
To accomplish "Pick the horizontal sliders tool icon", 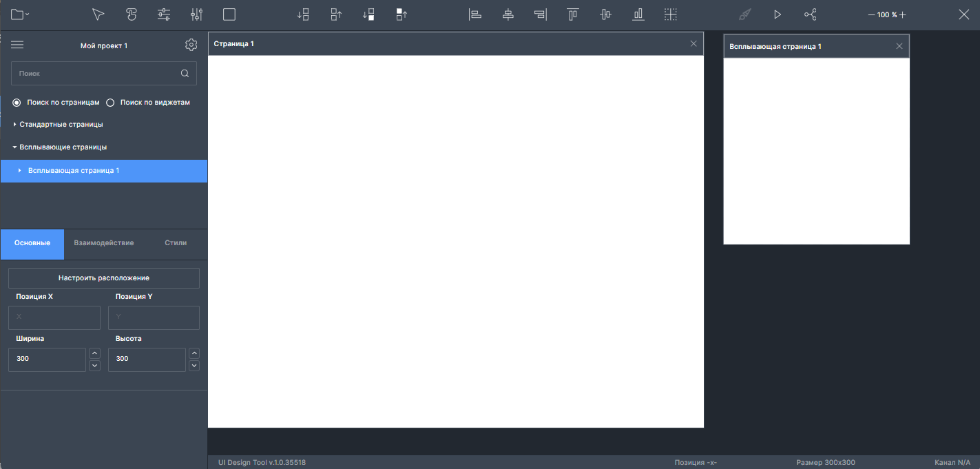I will click(164, 14).
